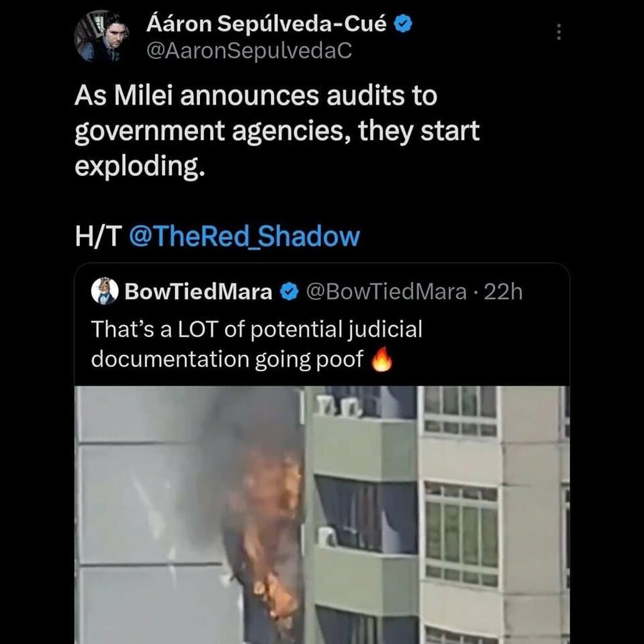Screen dimensions: 644x644
Task: Click the H/T text before the mention
Action: [99, 236]
